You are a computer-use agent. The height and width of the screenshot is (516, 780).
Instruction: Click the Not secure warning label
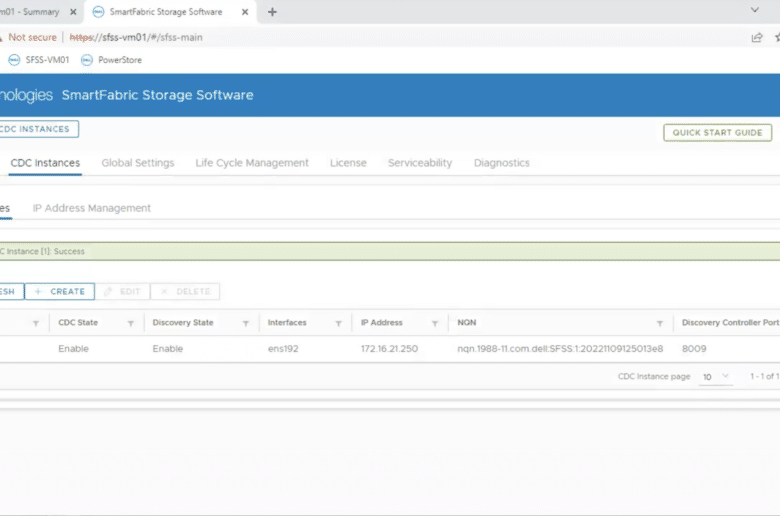(32, 37)
